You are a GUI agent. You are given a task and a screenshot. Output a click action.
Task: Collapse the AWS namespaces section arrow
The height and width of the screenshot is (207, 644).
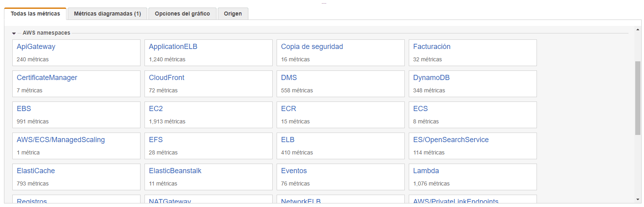(14, 33)
